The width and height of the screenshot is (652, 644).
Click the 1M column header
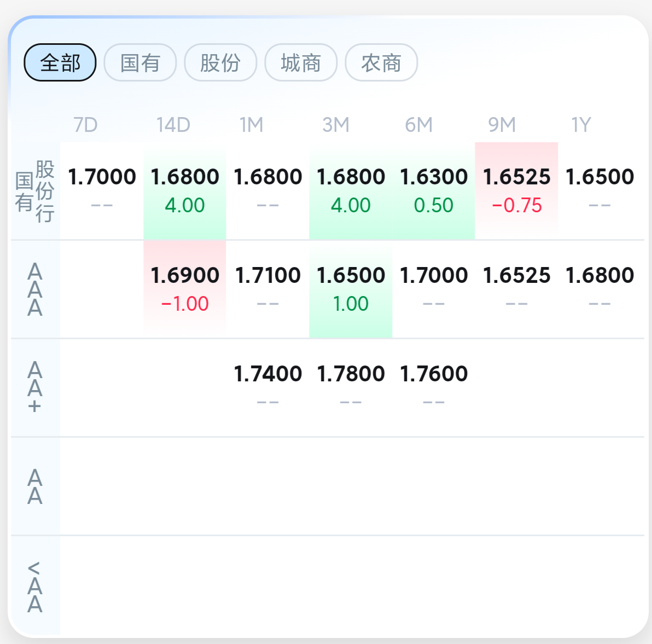(252, 125)
